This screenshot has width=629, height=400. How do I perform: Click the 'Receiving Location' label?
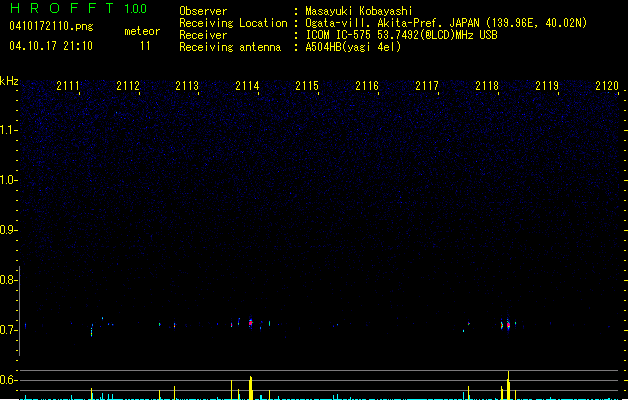pos(233,23)
